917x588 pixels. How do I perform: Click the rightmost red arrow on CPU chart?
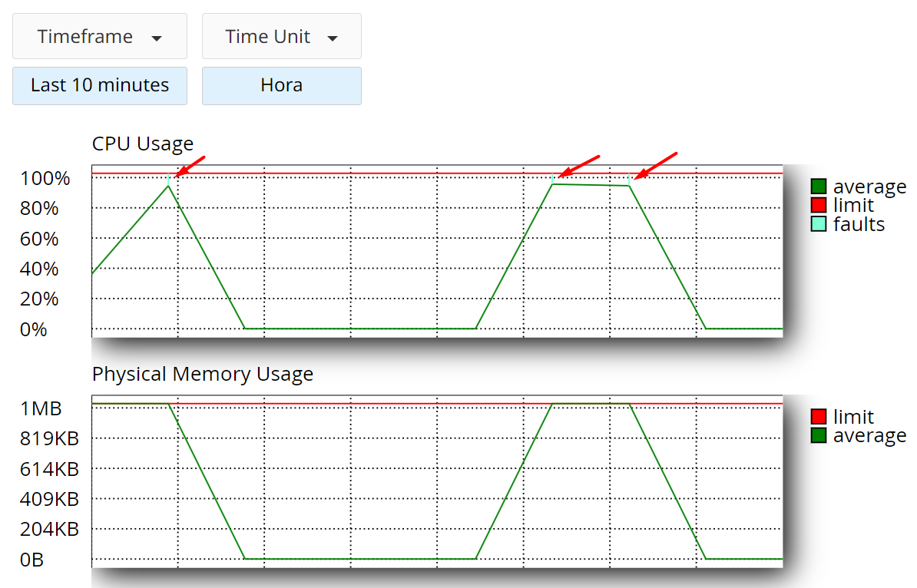point(656,164)
